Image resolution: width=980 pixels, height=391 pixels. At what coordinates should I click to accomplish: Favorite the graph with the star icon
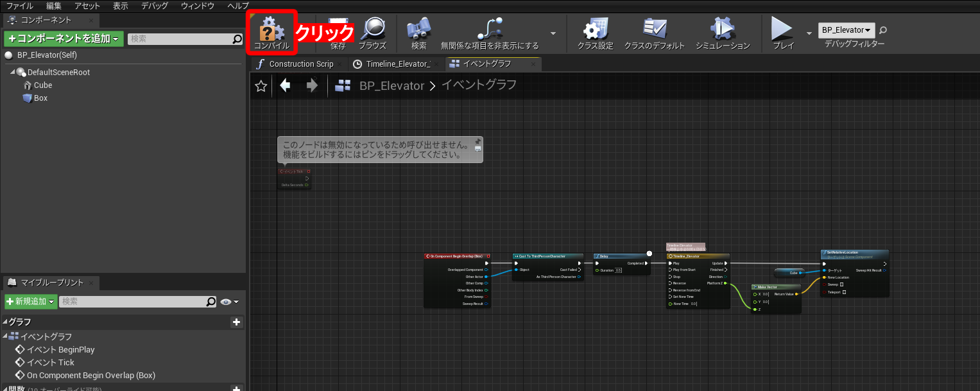point(261,86)
